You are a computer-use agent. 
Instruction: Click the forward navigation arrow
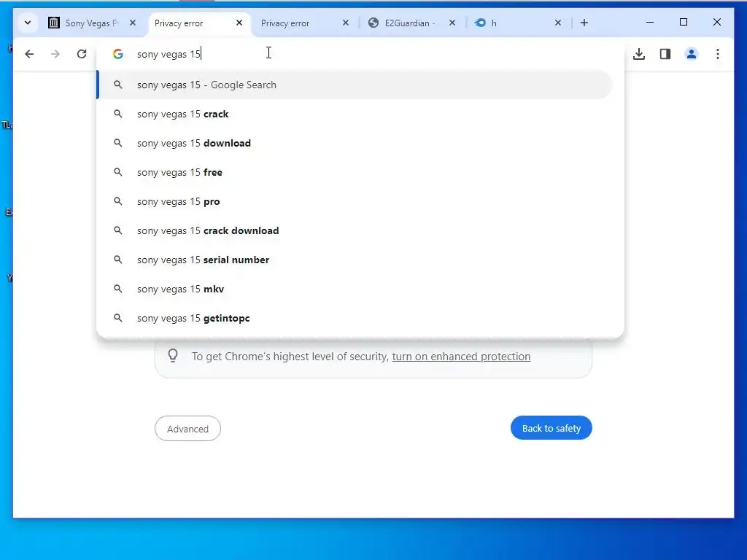pos(55,54)
